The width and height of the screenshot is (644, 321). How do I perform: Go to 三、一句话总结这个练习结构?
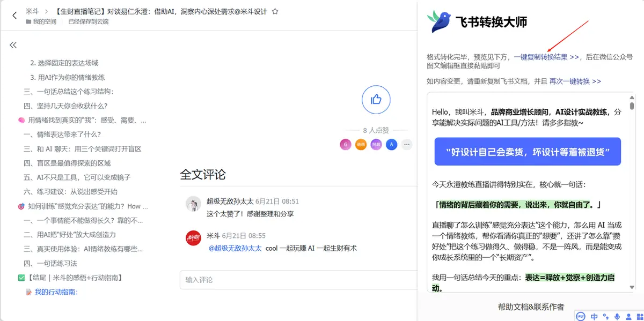69,92
